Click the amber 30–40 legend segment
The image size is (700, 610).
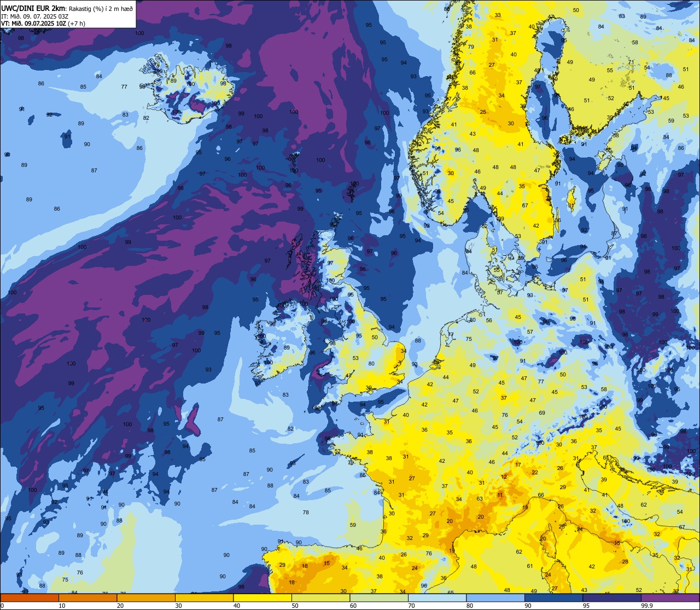pyautogui.click(x=204, y=598)
